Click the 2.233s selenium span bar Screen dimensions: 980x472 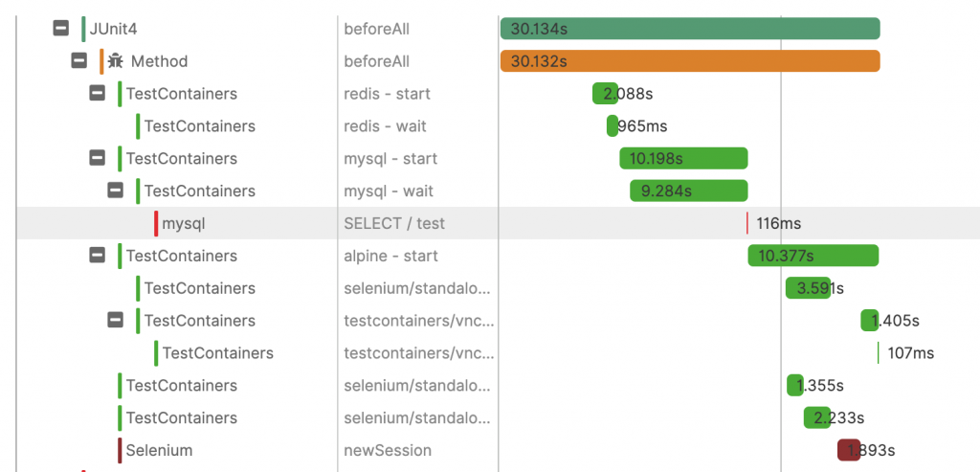coord(817,417)
